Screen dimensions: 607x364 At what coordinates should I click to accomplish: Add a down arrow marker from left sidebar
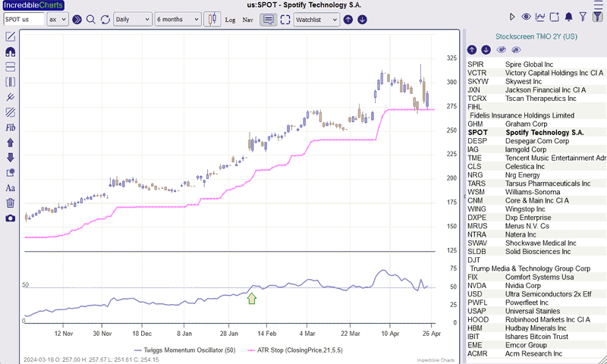pyautogui.click(x=11, y=158)
